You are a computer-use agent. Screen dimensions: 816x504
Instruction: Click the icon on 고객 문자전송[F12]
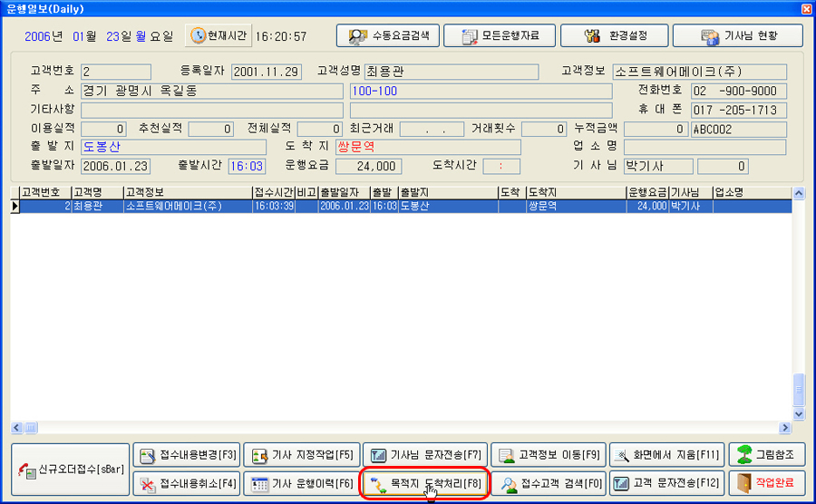621,484
